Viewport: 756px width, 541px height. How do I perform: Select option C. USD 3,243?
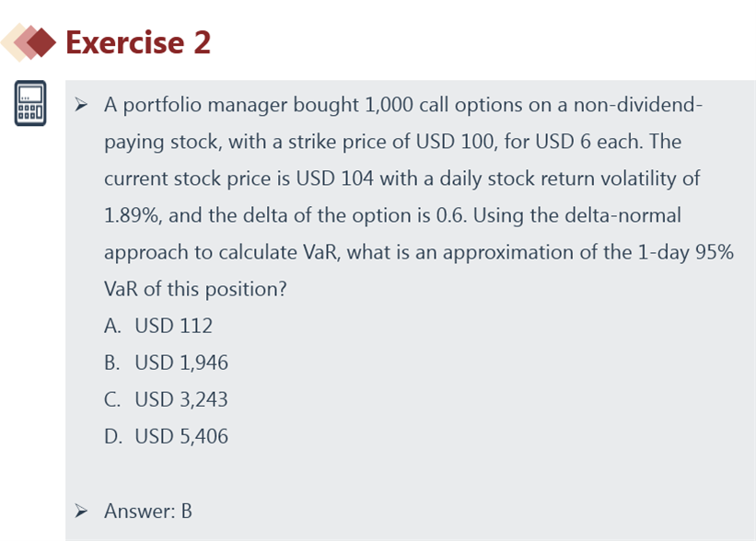166,399
